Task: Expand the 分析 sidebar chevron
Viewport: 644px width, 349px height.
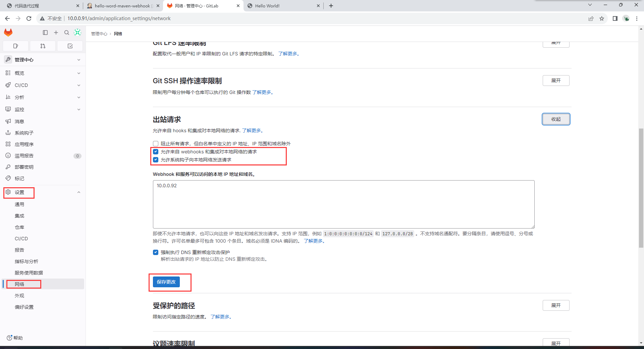Action: coord(79,97)
